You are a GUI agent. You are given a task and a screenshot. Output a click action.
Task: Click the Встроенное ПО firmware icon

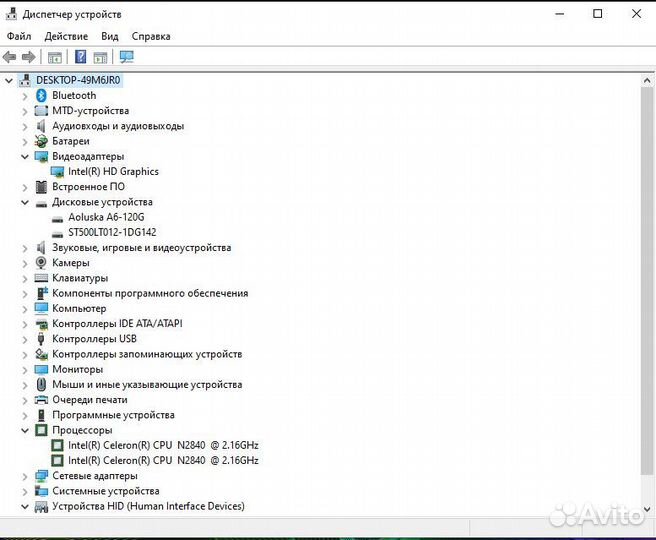(x=41, y=187)
